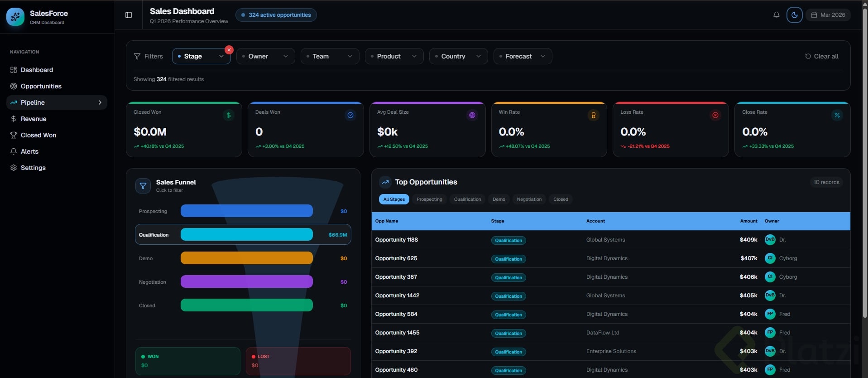The width and height of the screenshot is (868, 378).
Task: Click Cyborg avatar for Opportunity 625
Action: [770, 258]
